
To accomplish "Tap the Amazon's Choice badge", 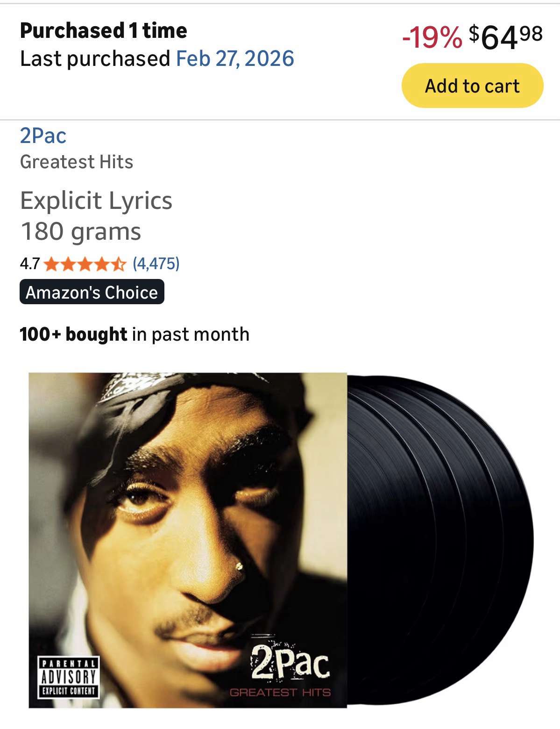I will pyautogui.click(x=92, y=292).
